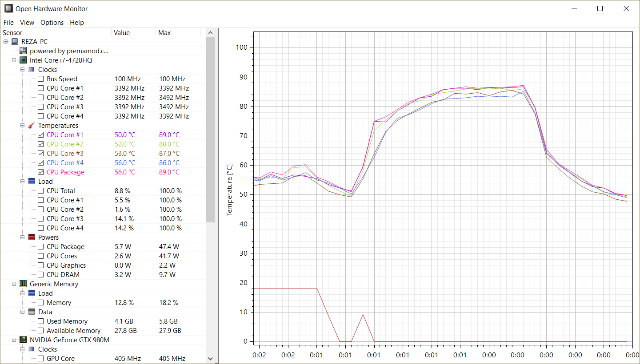Check the CPU DRAM power checkbox

click(41, 274)
